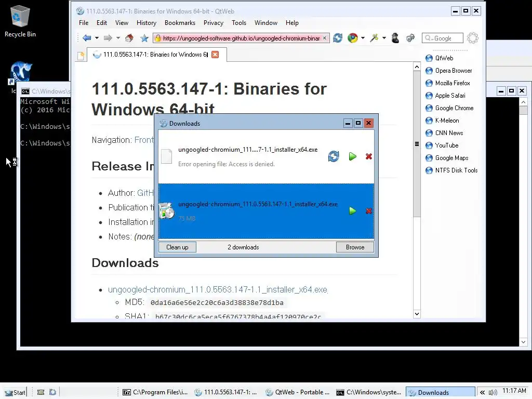Expand hidden tray icons chevron
This screenshot has height=399, width=532.
point(482,393)
